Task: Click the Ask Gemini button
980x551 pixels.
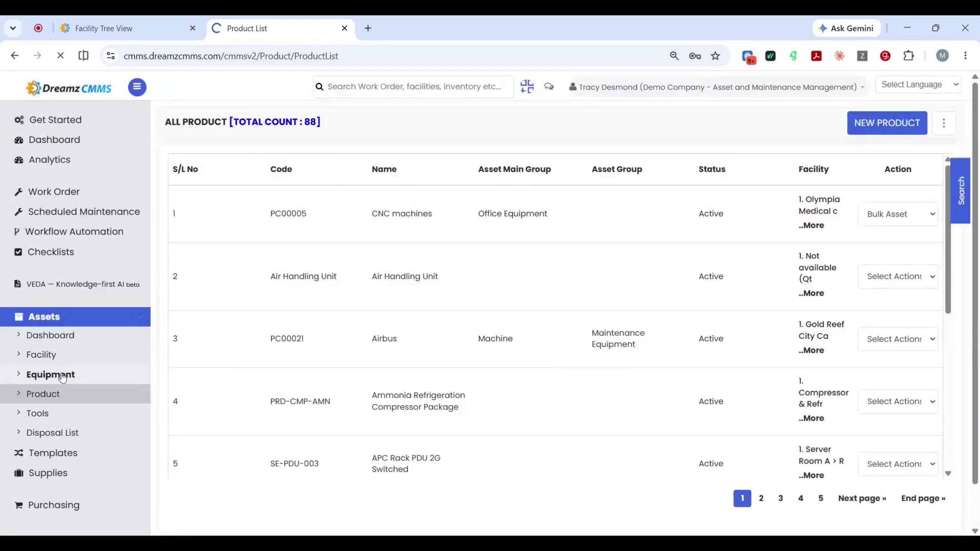Action: [846, 28]
